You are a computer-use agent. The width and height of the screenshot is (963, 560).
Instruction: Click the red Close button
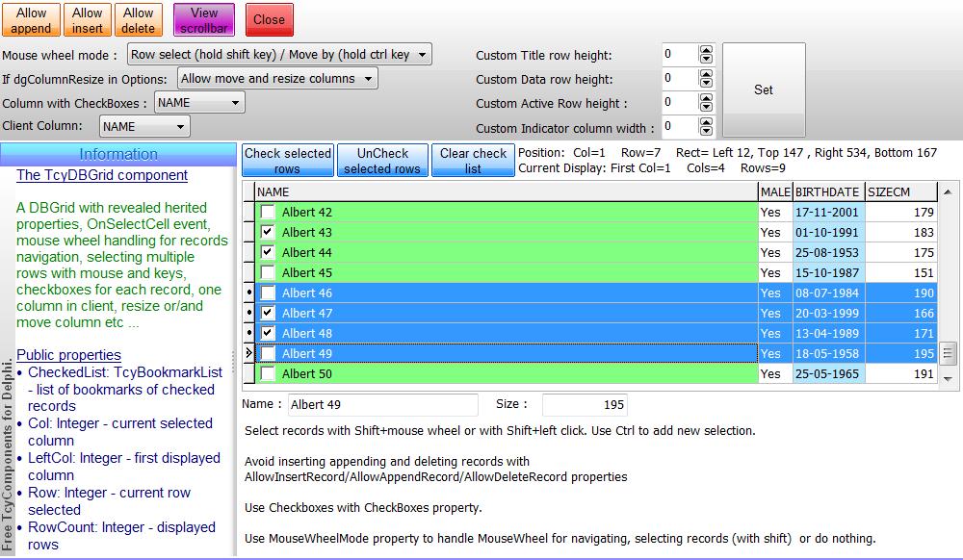coord(269,20)
